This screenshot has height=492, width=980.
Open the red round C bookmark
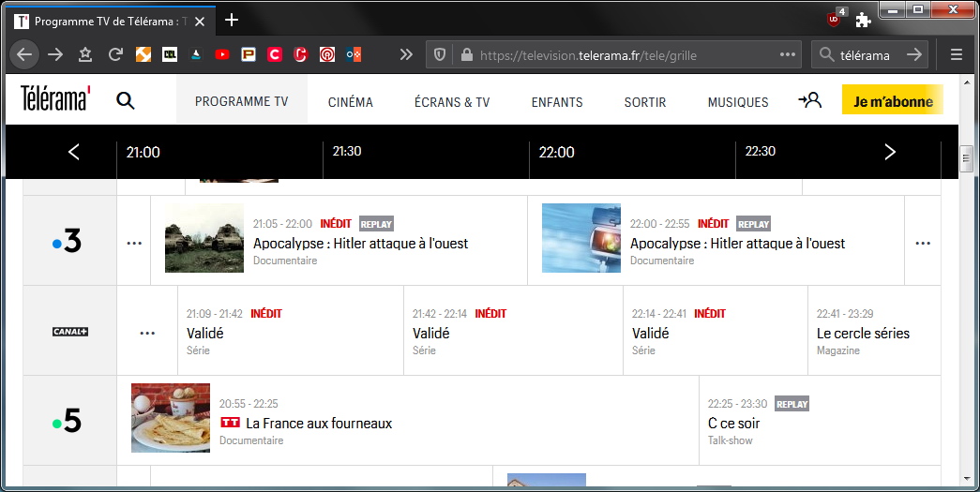tap(301, 54)
